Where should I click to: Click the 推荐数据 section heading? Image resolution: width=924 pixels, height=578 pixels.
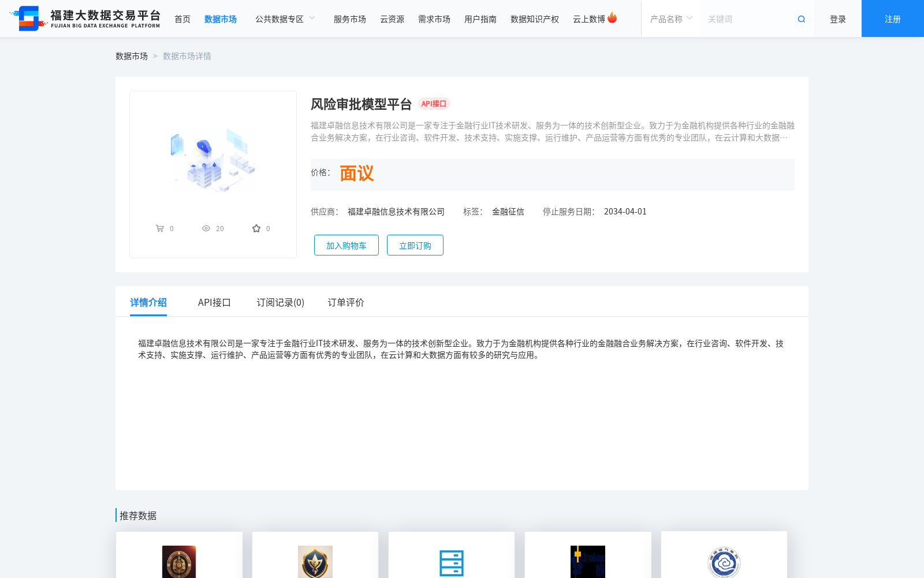[138, 516]
